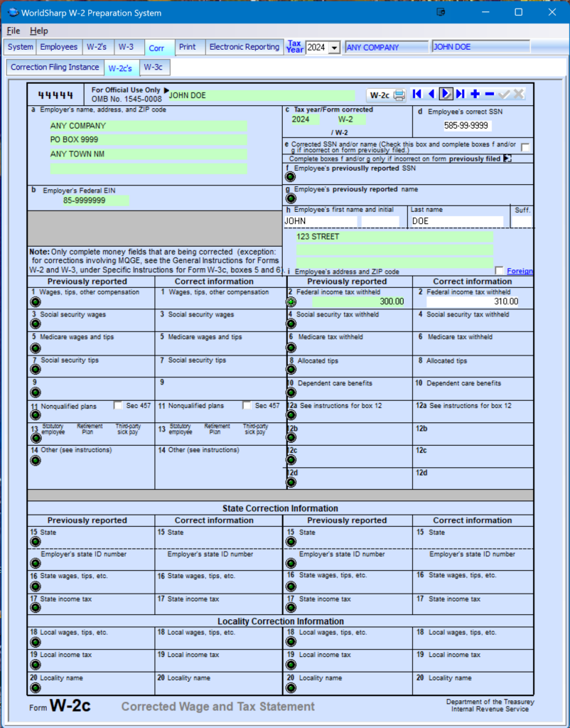Click round indicator under previously reported box 1 Wages

pyautogui.click(x=36, y=301)
